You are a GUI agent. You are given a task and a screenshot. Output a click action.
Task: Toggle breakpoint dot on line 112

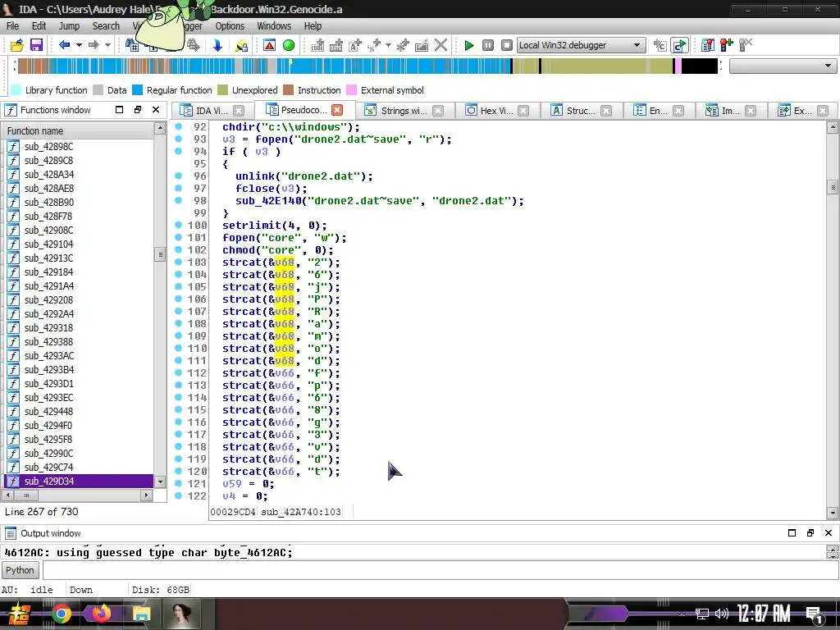click(178, 373)
